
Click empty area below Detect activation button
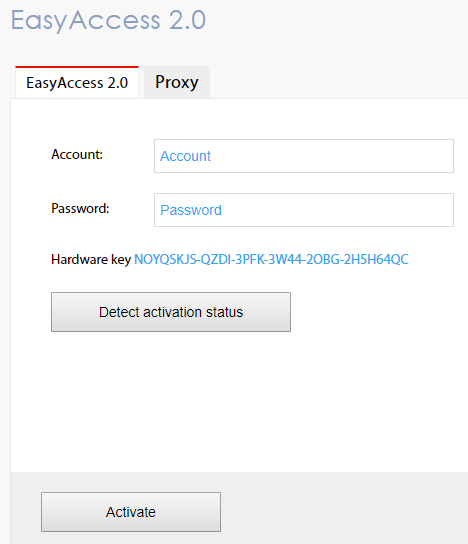(239, 399)
